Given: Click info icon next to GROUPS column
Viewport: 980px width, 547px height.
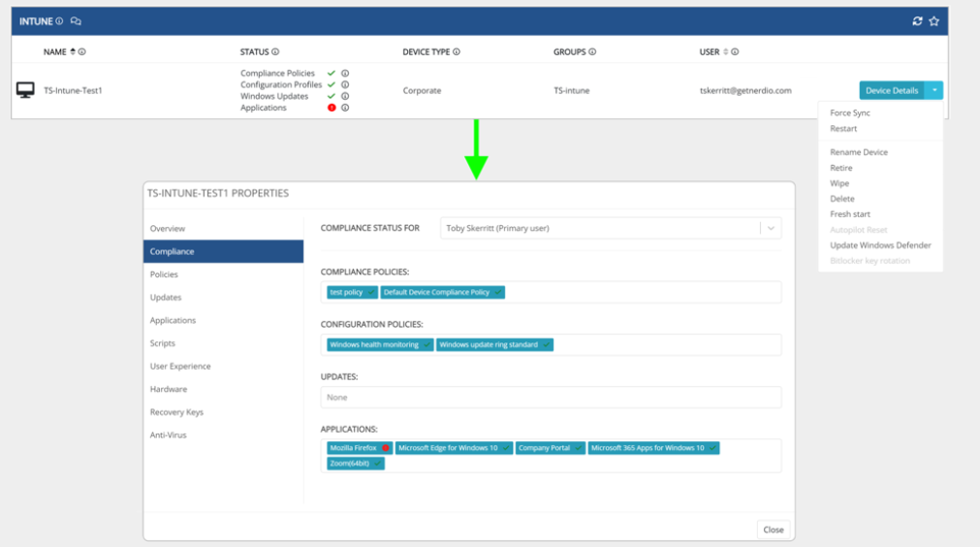Looking at the screenshot, I should pyautogui.click(x=592, y=52).
